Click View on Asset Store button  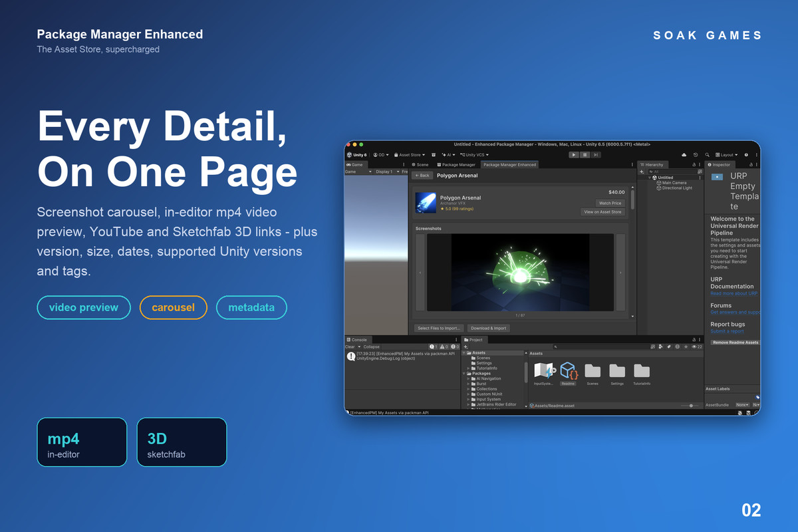[x=602, y=212]
